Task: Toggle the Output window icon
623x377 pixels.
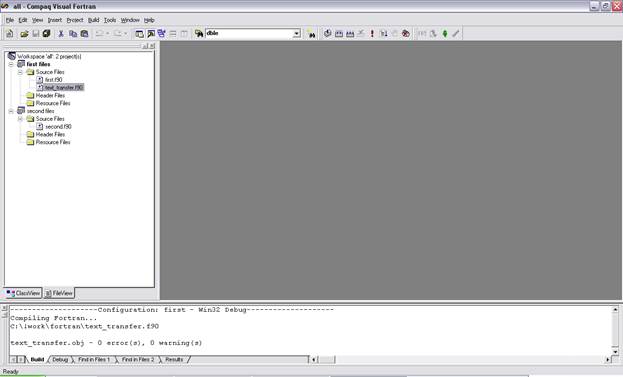Action: coord(151,34)
